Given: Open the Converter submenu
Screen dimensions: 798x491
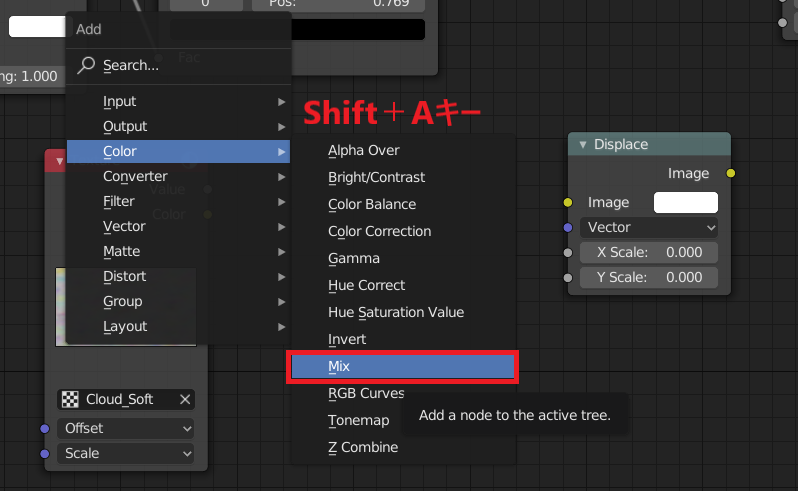Looking at the screenshot, I should click(x=178, y=176).
